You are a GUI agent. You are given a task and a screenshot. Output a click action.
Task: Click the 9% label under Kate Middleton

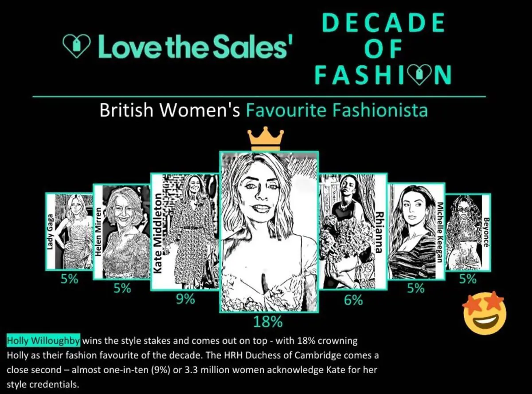coord(185,299)
